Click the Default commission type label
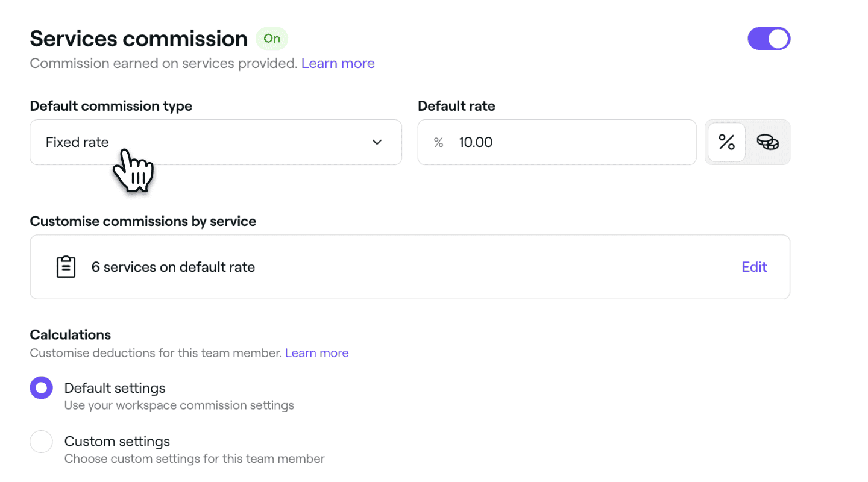This screenshot has height=482, width=868. pos(111,106)
